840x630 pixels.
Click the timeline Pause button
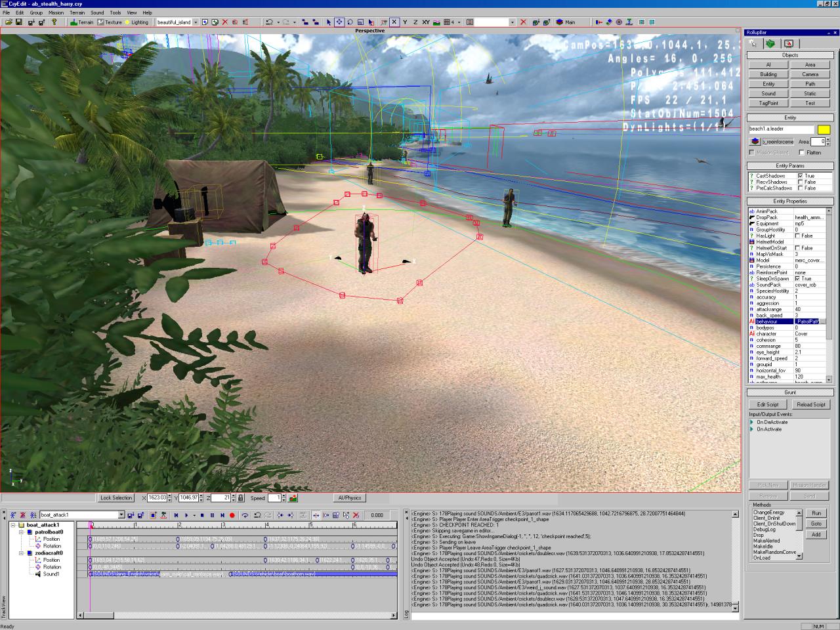click(212, 515)
